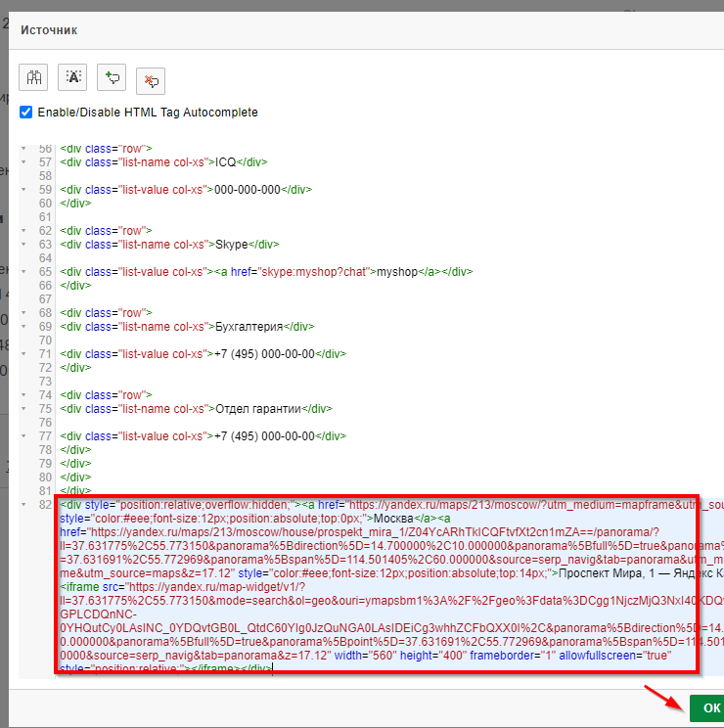Fold the Skype list-name at line 63
The height and width of the screenshot is (728, 724).
pyautogui.click(x=23, y=244)
